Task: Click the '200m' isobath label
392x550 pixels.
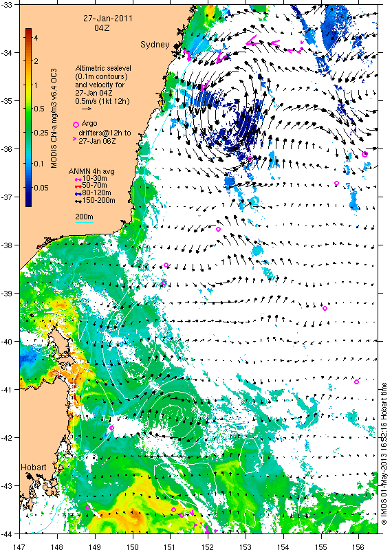Action: pyautogui.click(x=84, y=217)
